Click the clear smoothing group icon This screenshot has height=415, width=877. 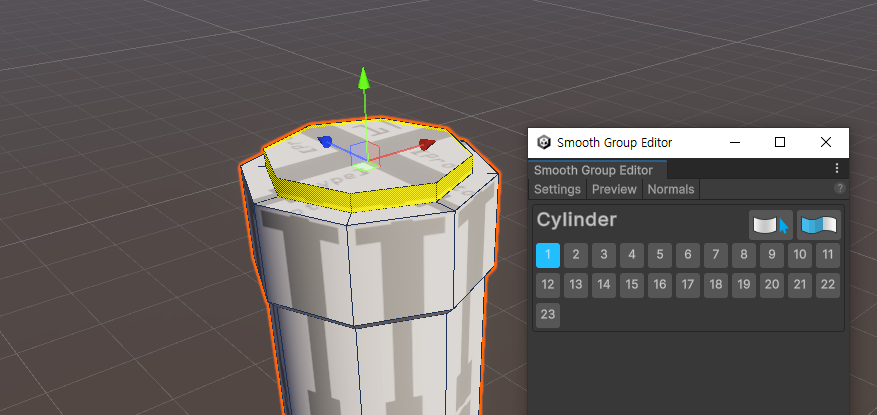point(819,225)
